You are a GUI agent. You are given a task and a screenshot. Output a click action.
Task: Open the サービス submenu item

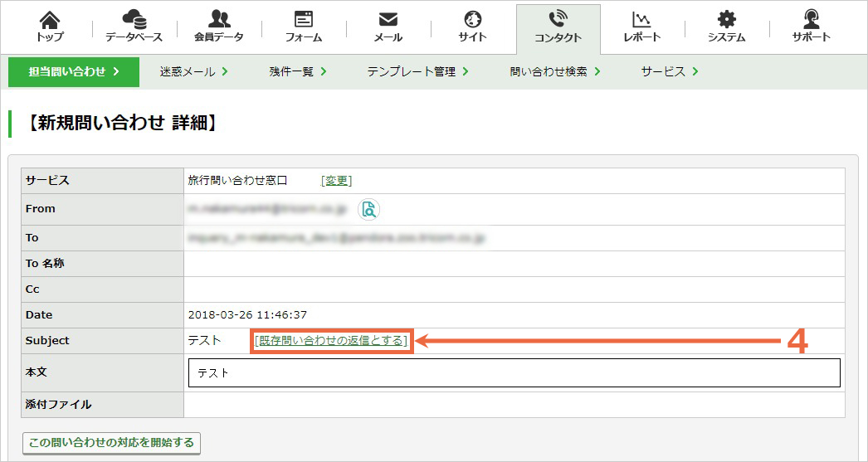pos(670,72)
